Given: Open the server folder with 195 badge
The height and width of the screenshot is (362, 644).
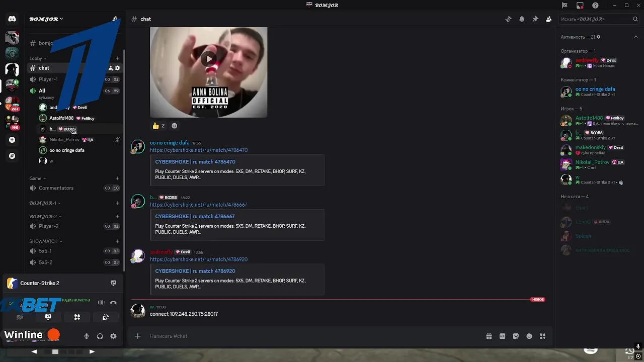Looking at the screenshot, I should (12, 123).
